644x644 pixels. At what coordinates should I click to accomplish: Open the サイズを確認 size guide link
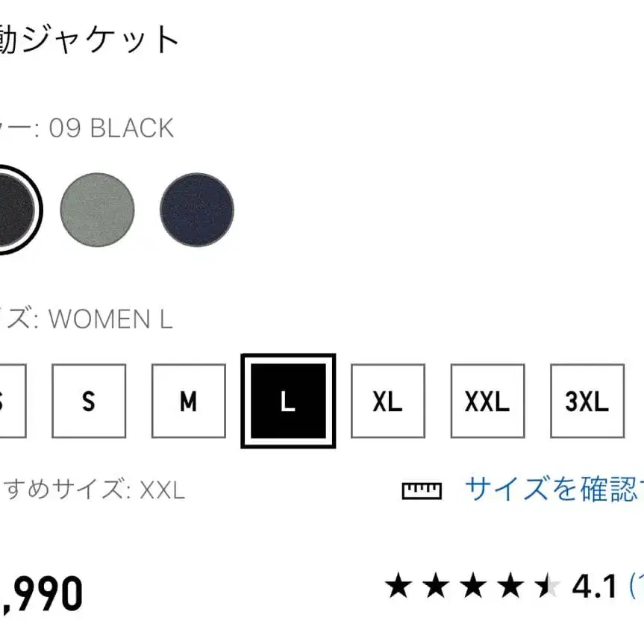click(x=552, y=490)
